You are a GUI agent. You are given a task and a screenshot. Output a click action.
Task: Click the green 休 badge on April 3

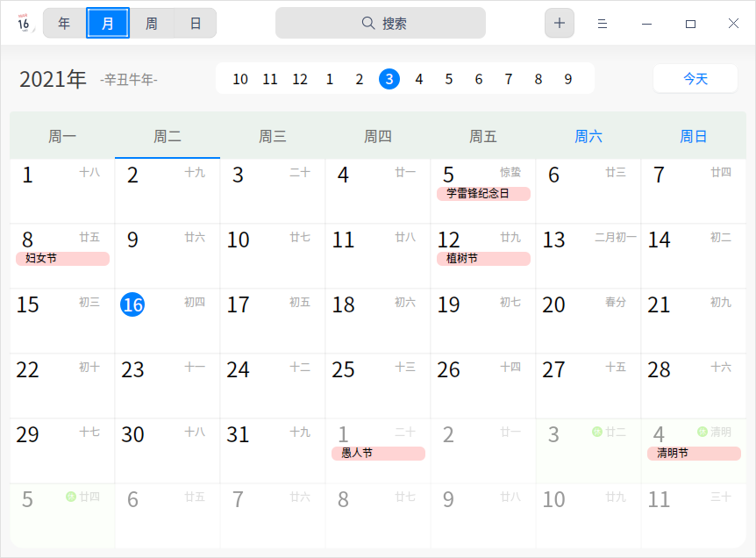coord(596,431)
